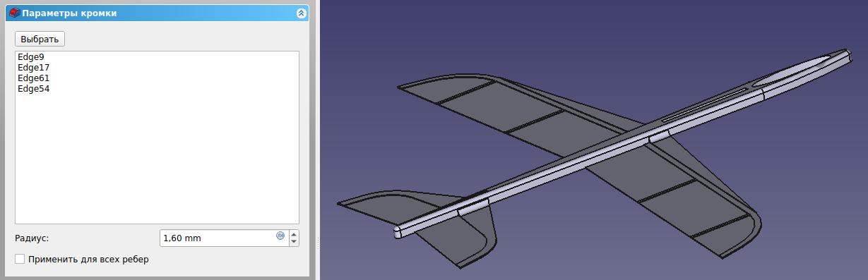Increase radius with the up spinner arrow
This screenshot has height=280, width=868.
pyautogui.click(x=294, y=234)
